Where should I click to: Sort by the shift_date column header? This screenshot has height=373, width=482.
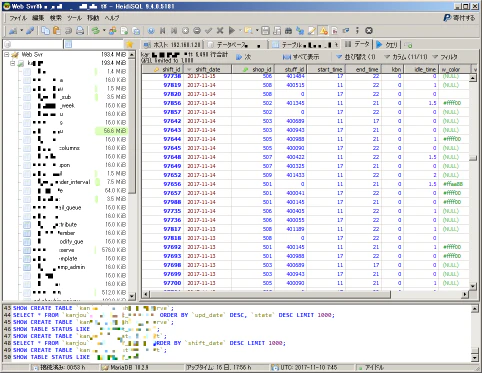(207, 69)
